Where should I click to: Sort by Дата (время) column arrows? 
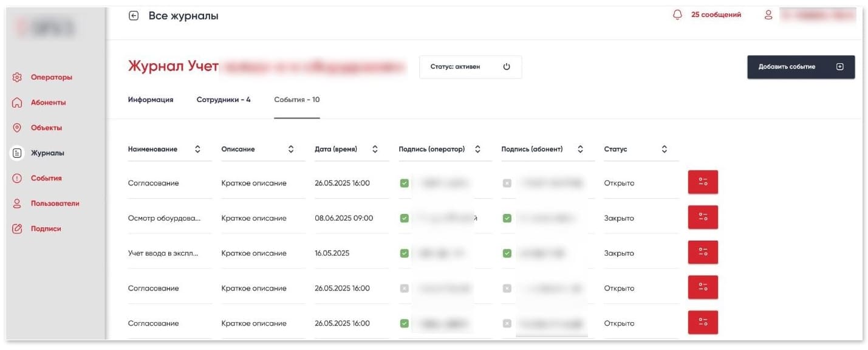click(375, 149)
